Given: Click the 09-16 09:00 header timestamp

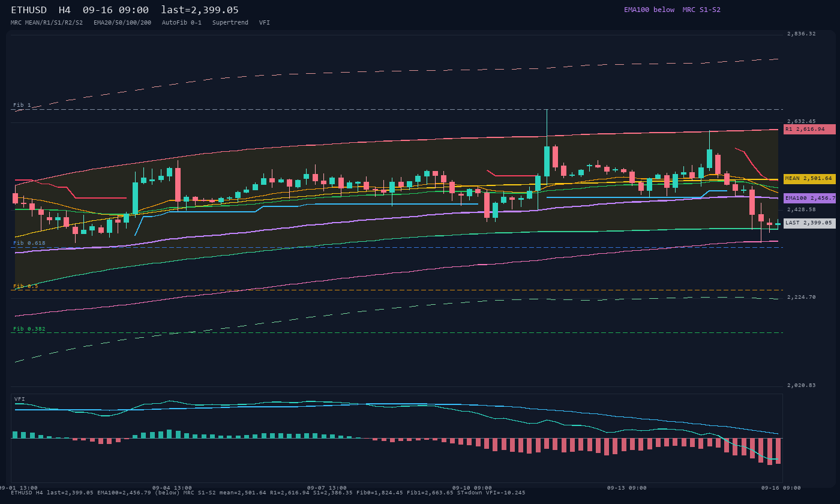Looking at the screenshot, I should (116, 10).
